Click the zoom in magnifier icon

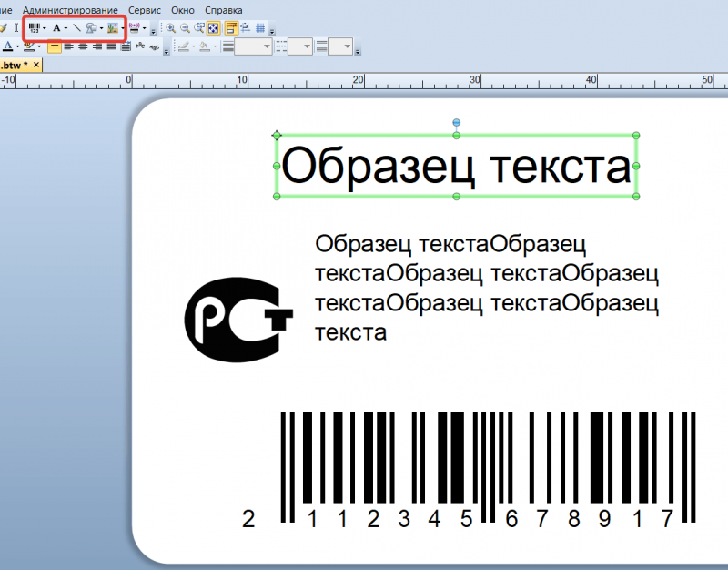[x=170, y=28]
